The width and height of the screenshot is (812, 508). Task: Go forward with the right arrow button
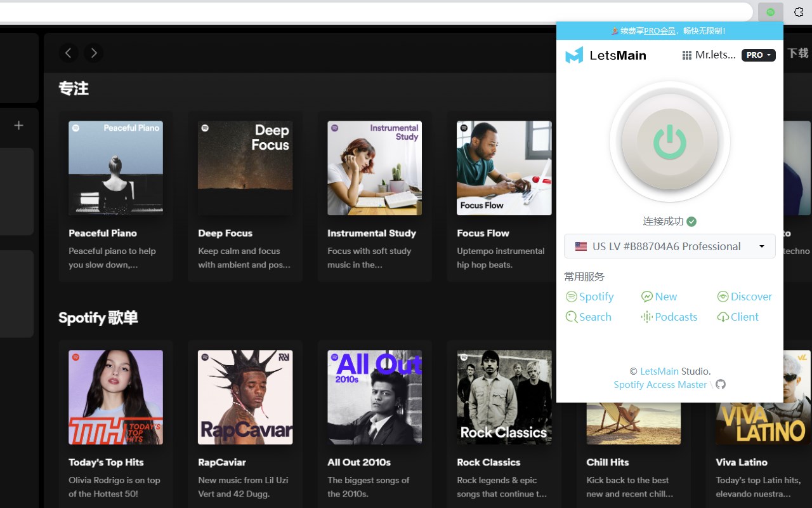(x=94, y=53)
